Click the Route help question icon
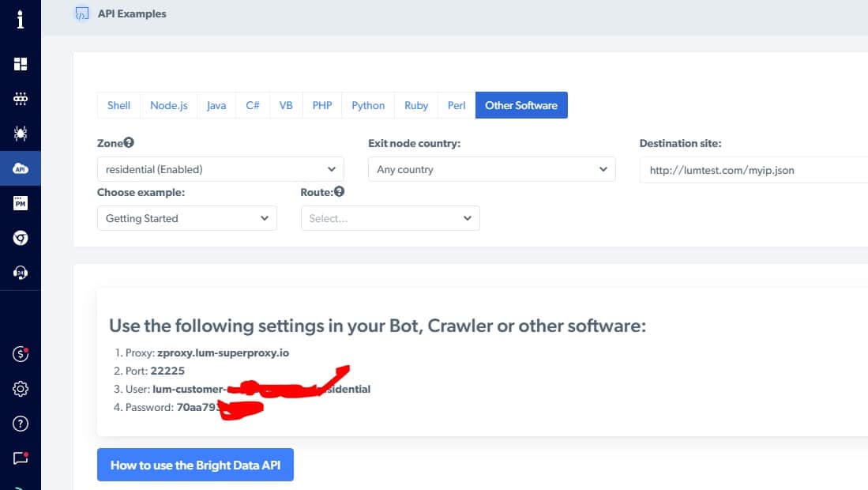The height and width of the screenshot is (490, 868). (x=339, y=191)
